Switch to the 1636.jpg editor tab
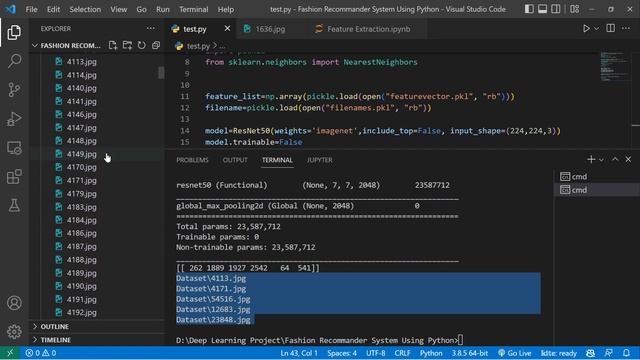640x360 pixels. click(270, 29)
